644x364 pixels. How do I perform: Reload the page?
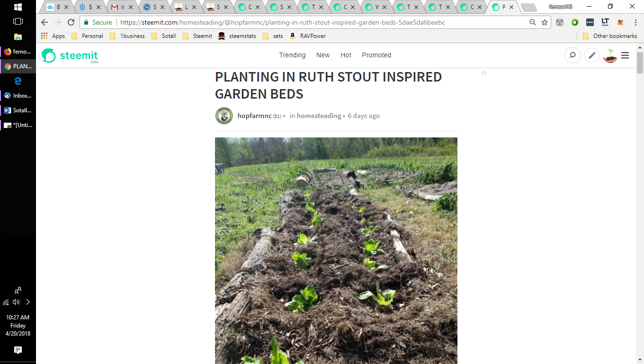(71, 22)
